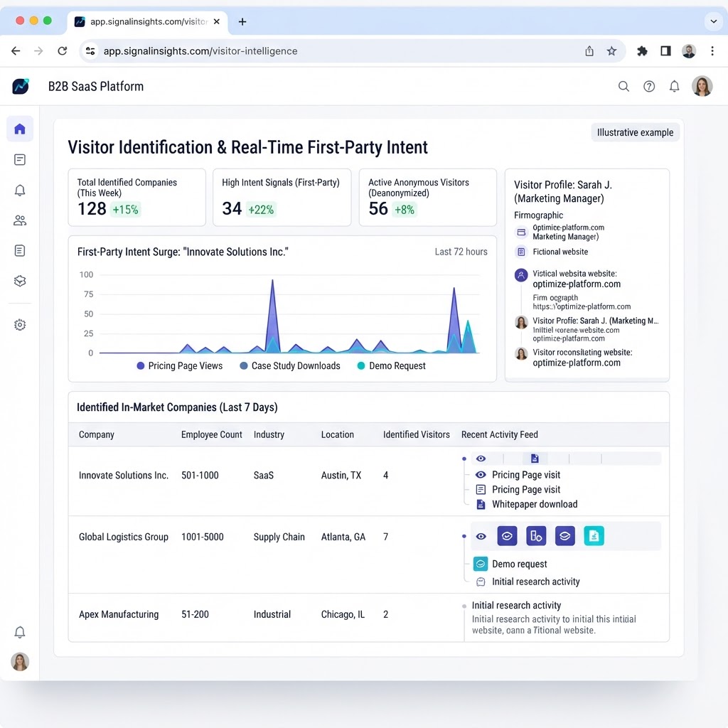Open Active Anonymous Visitors card
728x728 pixels.
[427, 198]
